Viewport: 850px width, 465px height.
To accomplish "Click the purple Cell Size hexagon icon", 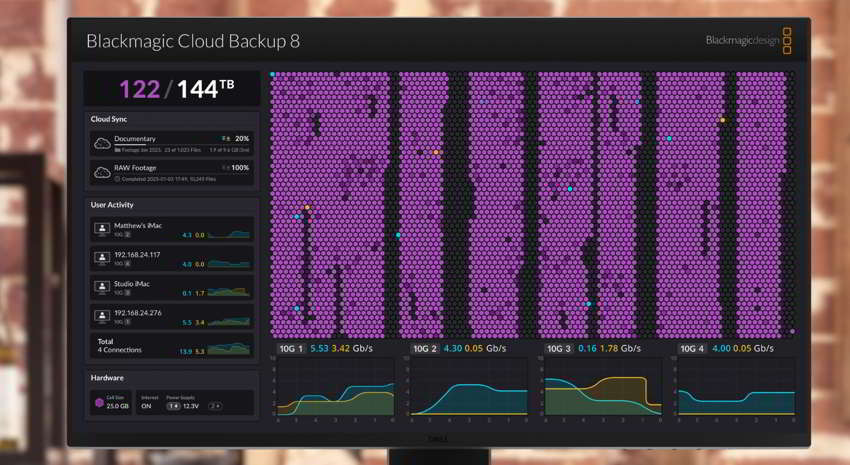I will coord(99,402).
